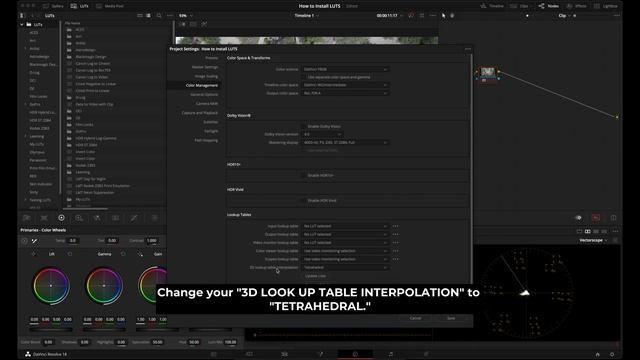Click the Contrast value field
Viewport: 640px width, 360px height.
pyautogui.click(x=152, y=241)
